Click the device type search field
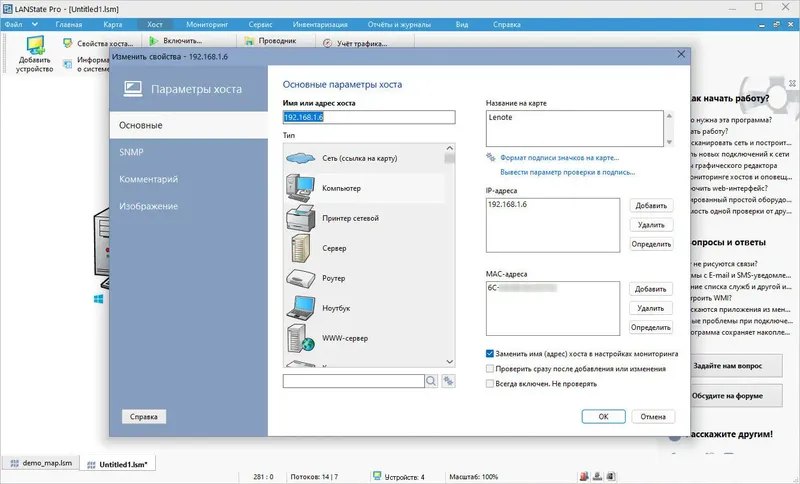 (354, 381)
